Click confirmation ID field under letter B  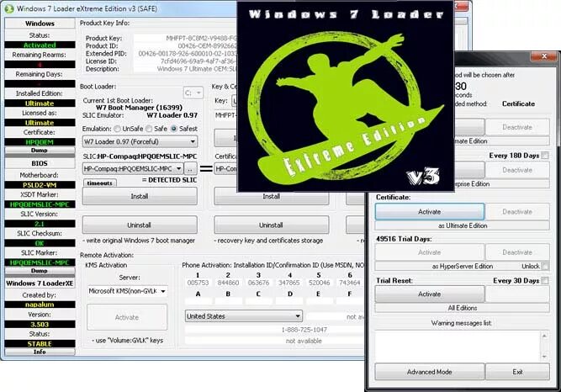click(228, 301)
